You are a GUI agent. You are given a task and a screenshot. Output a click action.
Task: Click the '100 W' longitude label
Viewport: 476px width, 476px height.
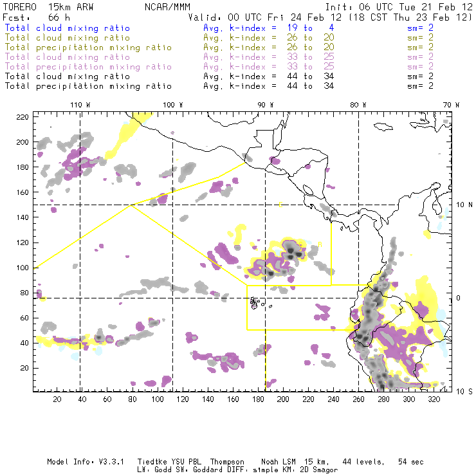click(x=173, y=105)
